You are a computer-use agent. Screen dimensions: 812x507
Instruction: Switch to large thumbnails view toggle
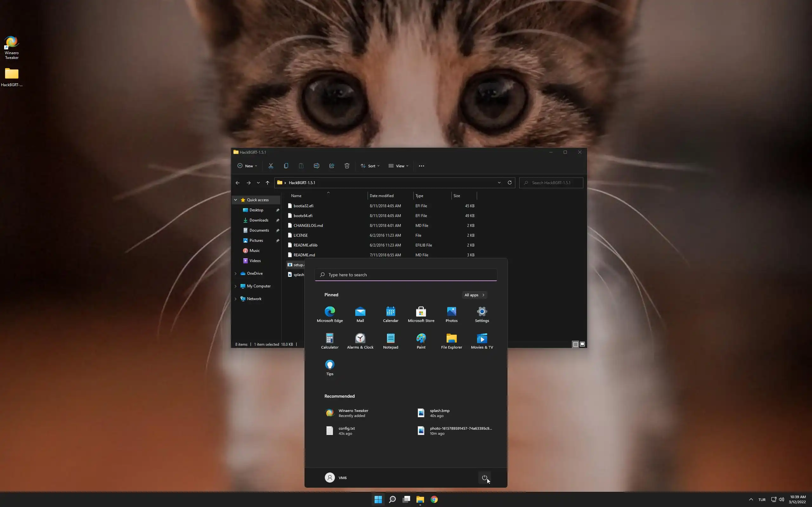(582, 344)
